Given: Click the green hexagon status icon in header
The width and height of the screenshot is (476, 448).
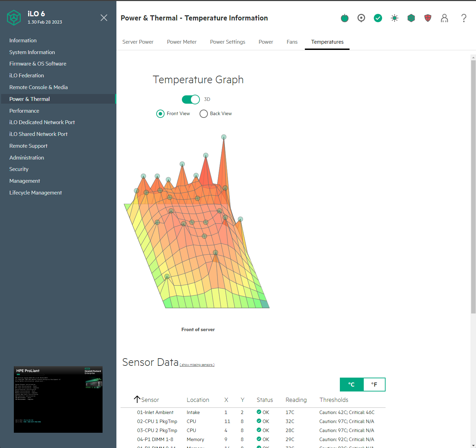Looking at the screenshot, I should tap(411, 18).
